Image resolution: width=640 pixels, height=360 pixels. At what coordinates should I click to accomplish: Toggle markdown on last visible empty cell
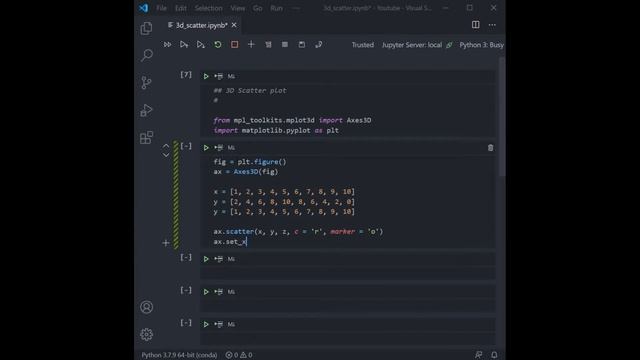(x=231, y=324)
